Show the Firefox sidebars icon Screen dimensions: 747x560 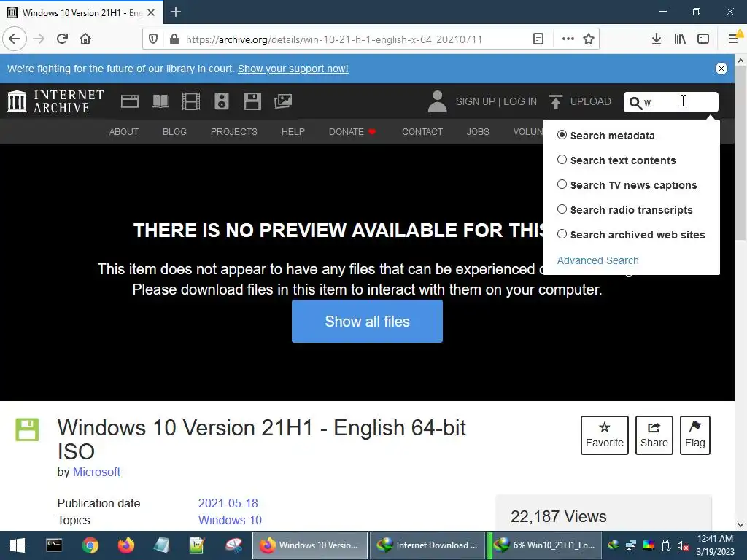tap(703, 39)
